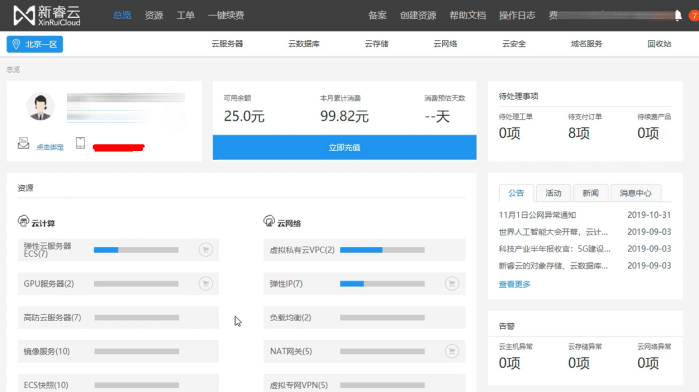Open the 云服务器 category menu
The image size is (699, 392).
tap(227, 44)
